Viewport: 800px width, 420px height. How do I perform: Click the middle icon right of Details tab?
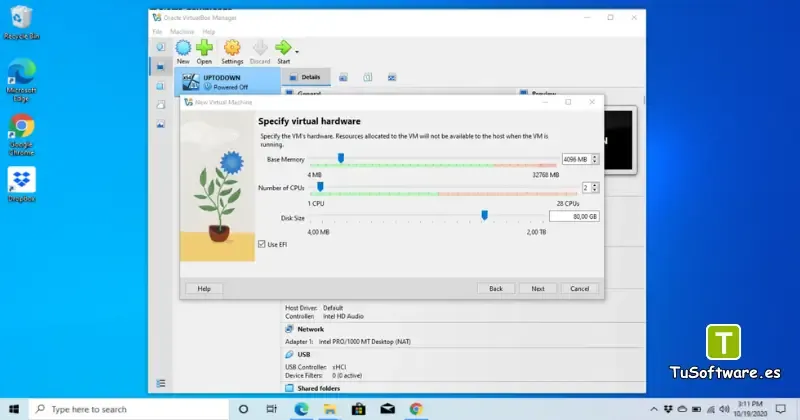(x=367, y=78)
